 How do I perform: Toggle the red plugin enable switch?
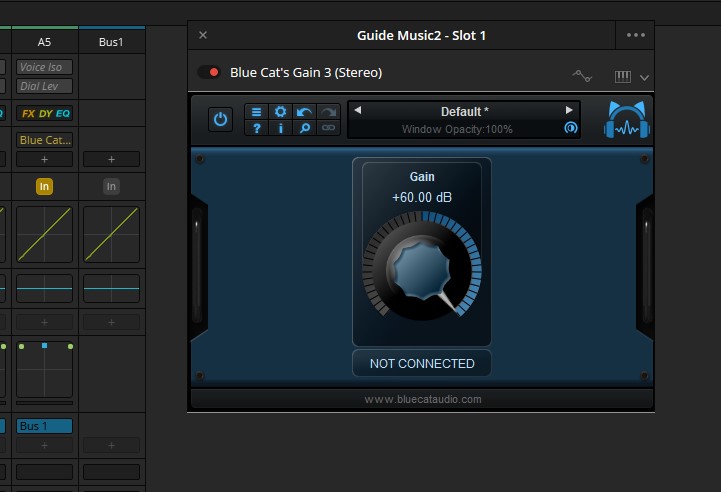[209, 72]
